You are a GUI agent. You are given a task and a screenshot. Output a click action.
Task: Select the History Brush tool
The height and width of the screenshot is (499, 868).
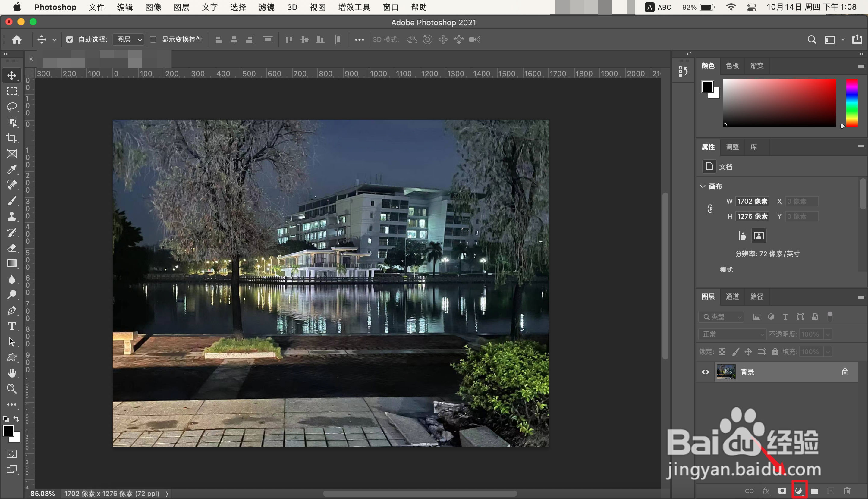point(12,232)
